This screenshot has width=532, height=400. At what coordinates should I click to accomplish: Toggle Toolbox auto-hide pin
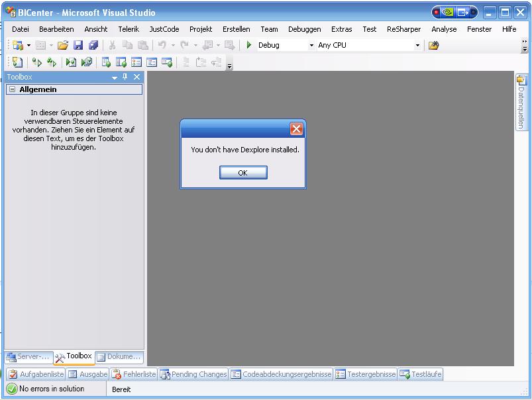coord(125,77)
